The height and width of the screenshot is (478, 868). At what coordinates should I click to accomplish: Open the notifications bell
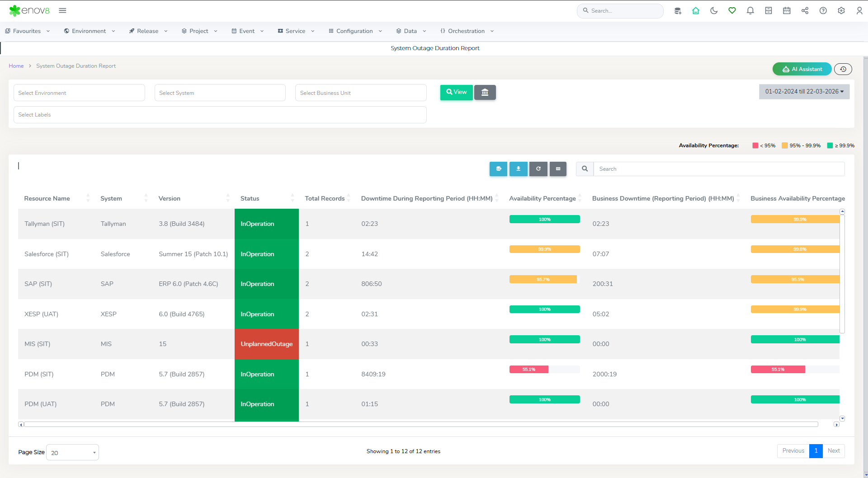(x=750, y=11)
